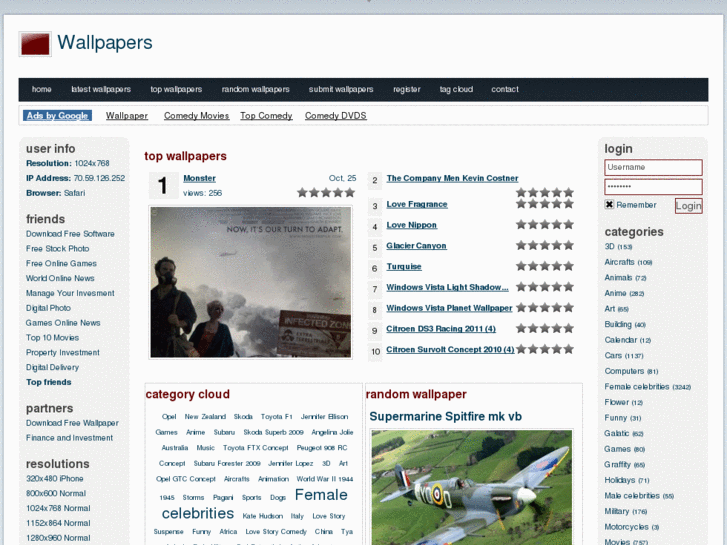Viewport: 727px width, 545px height.
Task: Open The Company Men Kevin Costner link
Action: point(453,178)
